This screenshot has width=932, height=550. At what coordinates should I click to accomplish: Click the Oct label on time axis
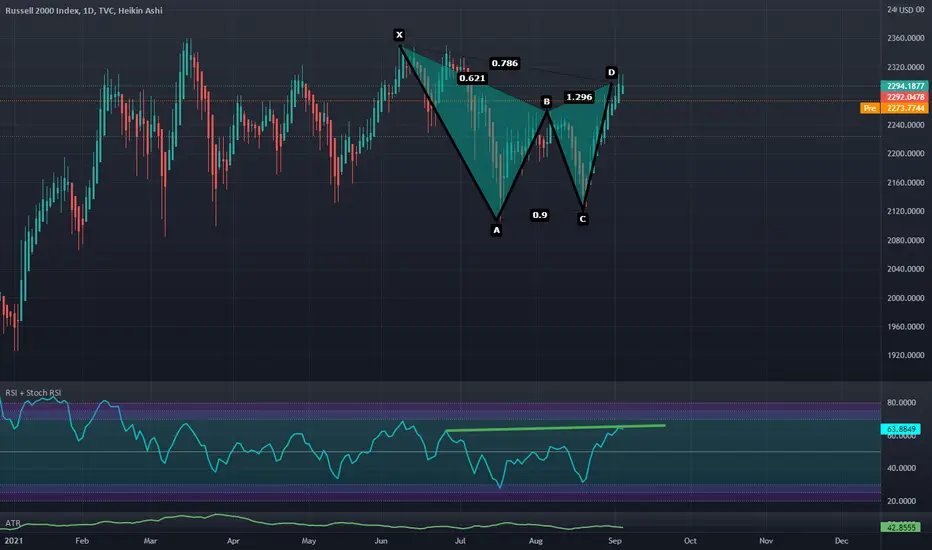tap(690, 540)
